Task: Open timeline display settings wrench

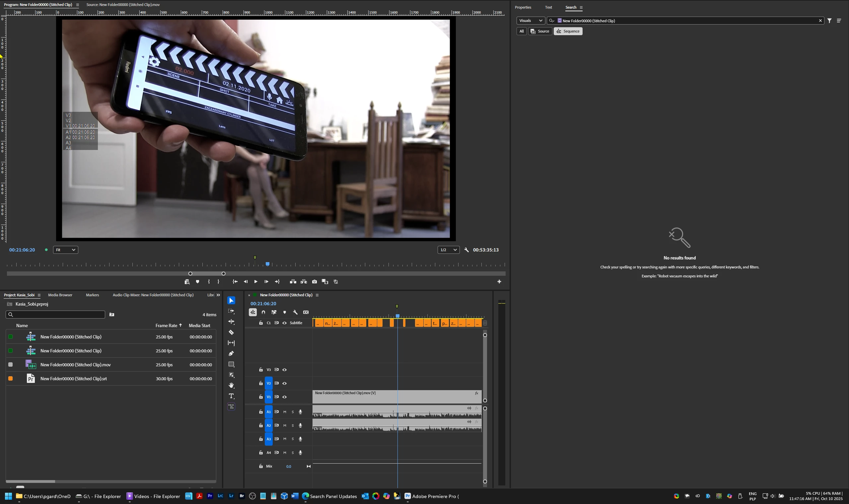Action: point(295,313)
